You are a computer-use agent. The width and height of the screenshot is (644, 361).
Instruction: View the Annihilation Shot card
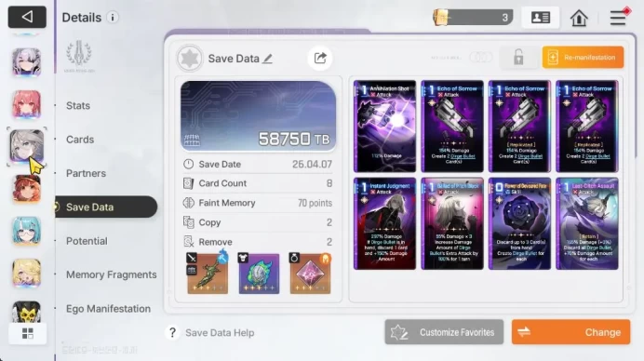click(385, 127)
